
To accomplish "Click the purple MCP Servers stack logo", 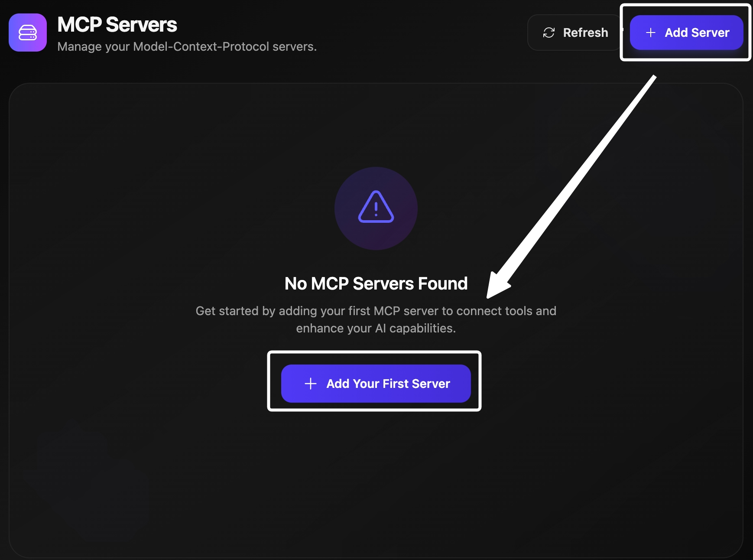I will click(28, 33).
